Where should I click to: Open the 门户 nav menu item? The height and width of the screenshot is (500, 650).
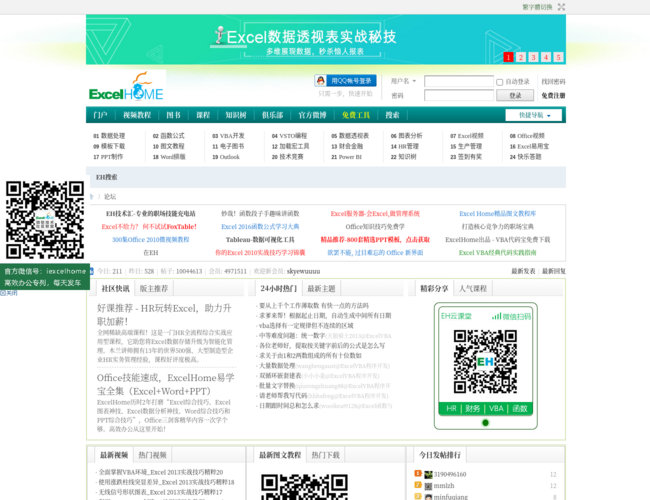click(x=100, y=115)
